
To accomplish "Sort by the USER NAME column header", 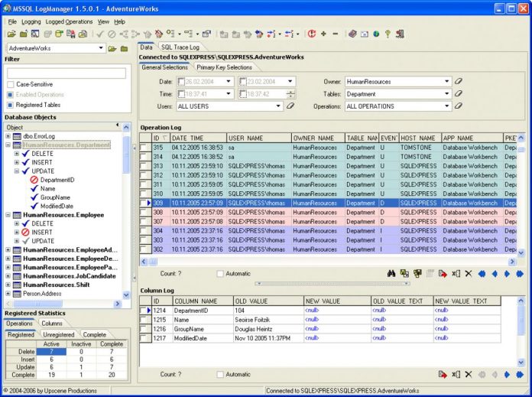I will pos(259,138).
